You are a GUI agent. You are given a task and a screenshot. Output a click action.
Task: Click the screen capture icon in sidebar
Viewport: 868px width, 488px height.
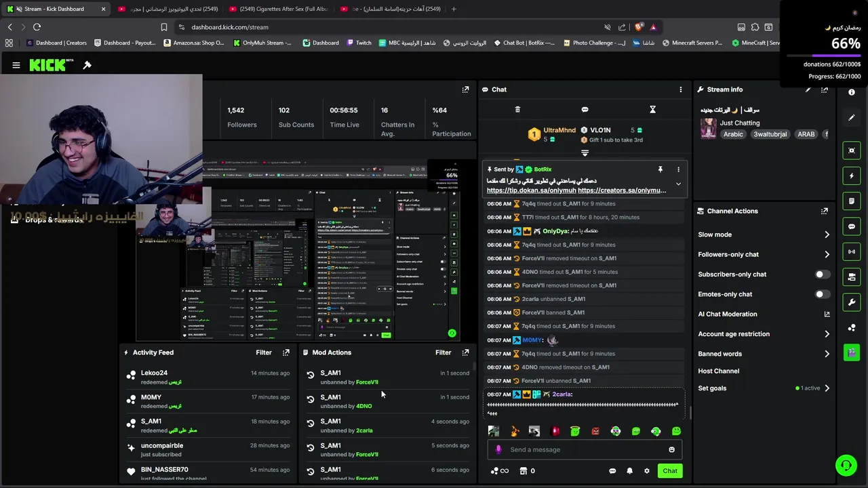(852, 150)
